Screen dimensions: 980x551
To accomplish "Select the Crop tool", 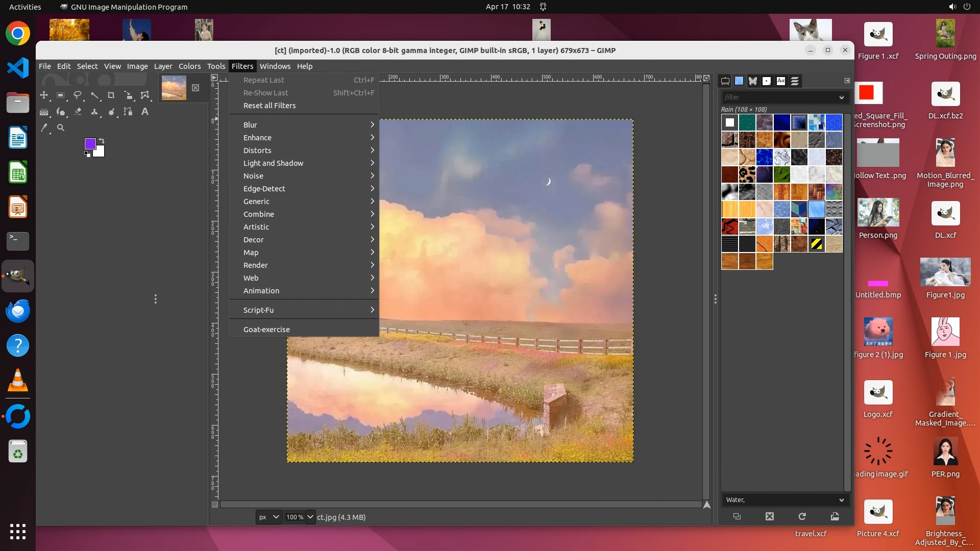I will [111, 95].
